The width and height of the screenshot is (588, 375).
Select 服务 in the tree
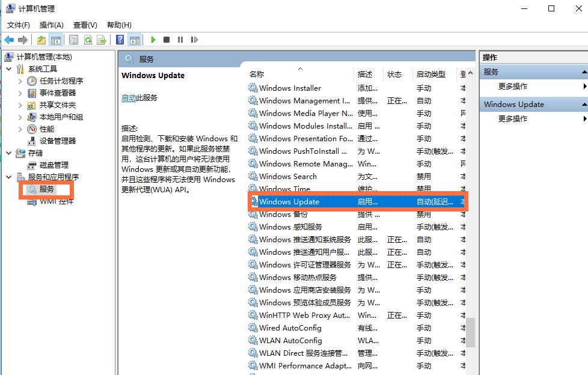coord(47,189)
